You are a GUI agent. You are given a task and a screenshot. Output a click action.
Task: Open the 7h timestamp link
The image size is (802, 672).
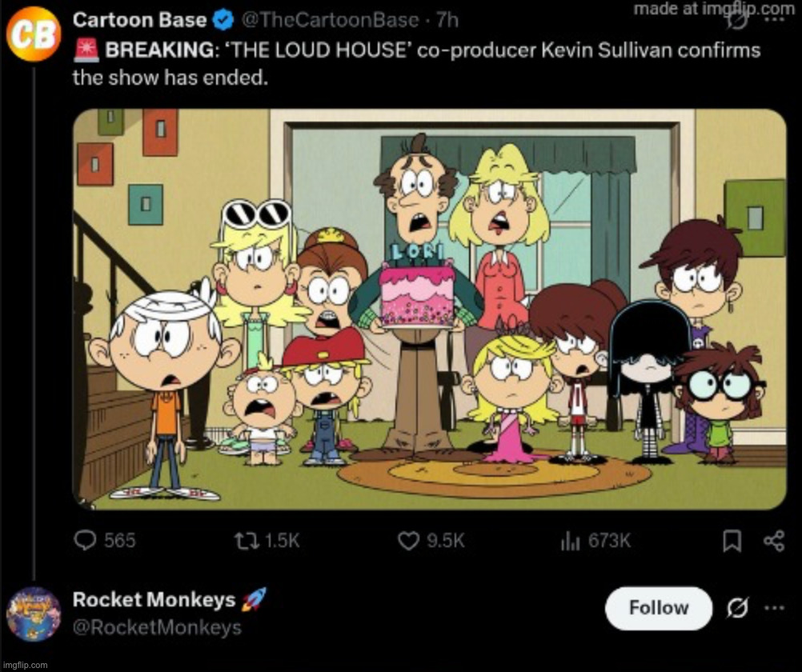coord(447,18)
